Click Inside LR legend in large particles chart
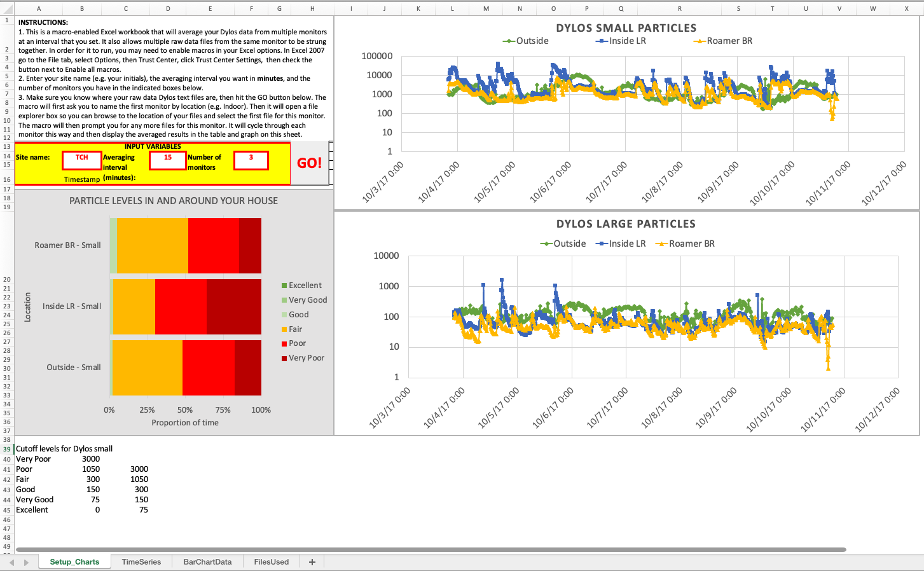Image resolution: width=924 pixels, height=571 pixels. (621, 244)
